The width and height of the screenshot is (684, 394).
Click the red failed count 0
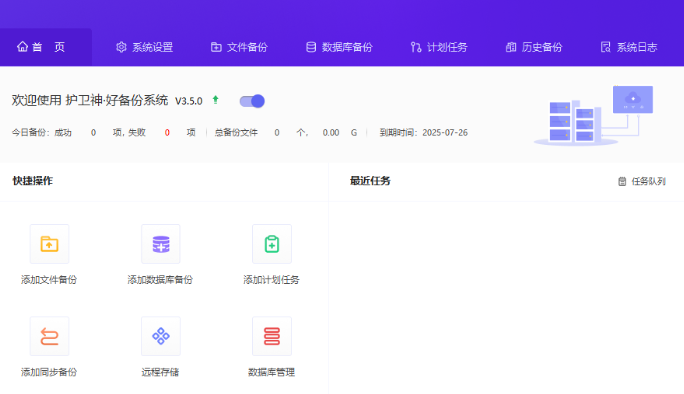[167, 133]
